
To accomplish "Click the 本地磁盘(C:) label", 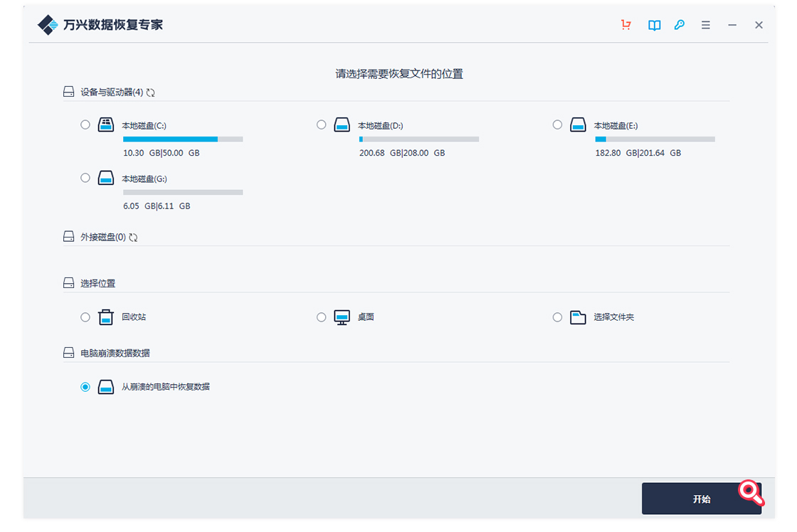I will [144, 125].
